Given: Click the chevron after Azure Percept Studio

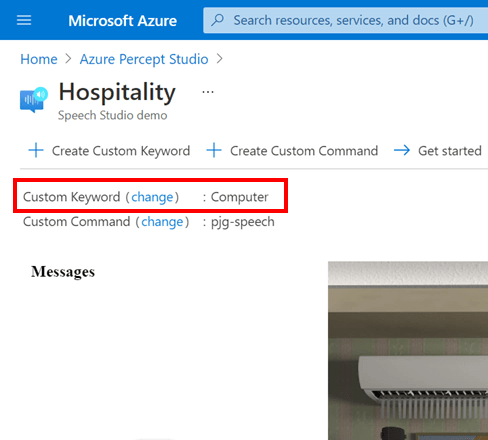Looking at the screenshot, I should click(x=219, y=59).
